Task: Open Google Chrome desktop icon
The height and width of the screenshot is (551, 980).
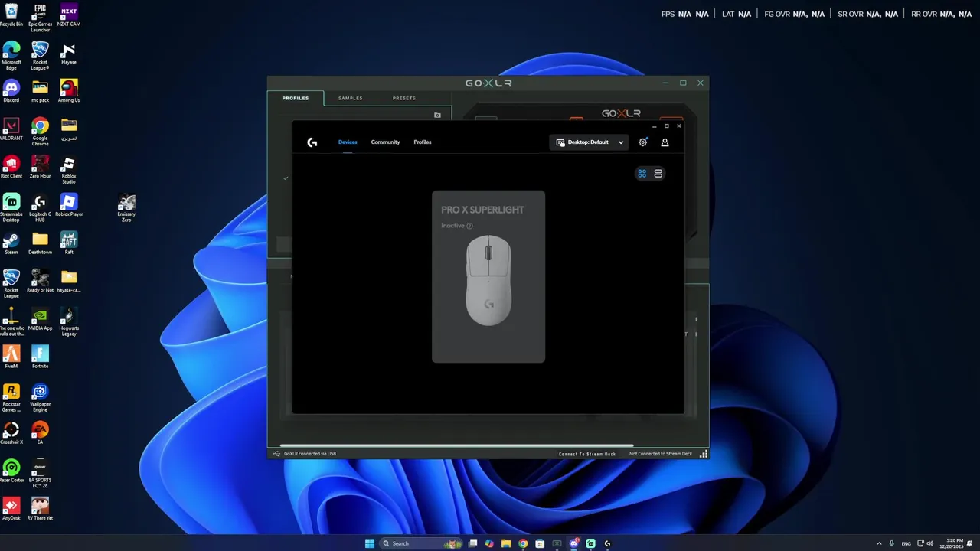Action: [40, 132]
